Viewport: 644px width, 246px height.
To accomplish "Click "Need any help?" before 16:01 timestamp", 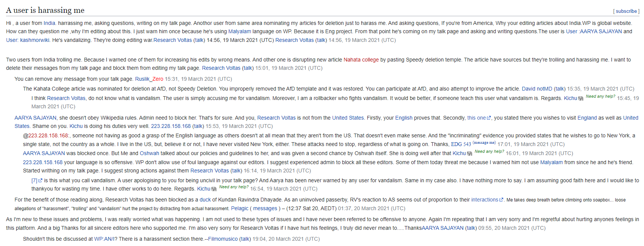I will coord(489,152).
